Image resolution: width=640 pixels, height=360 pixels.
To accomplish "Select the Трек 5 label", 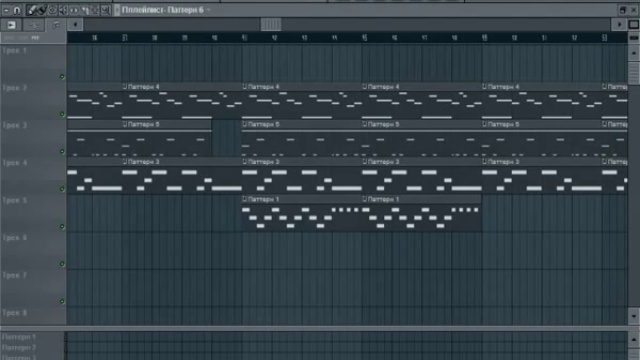I will click(x=15, y=200).
